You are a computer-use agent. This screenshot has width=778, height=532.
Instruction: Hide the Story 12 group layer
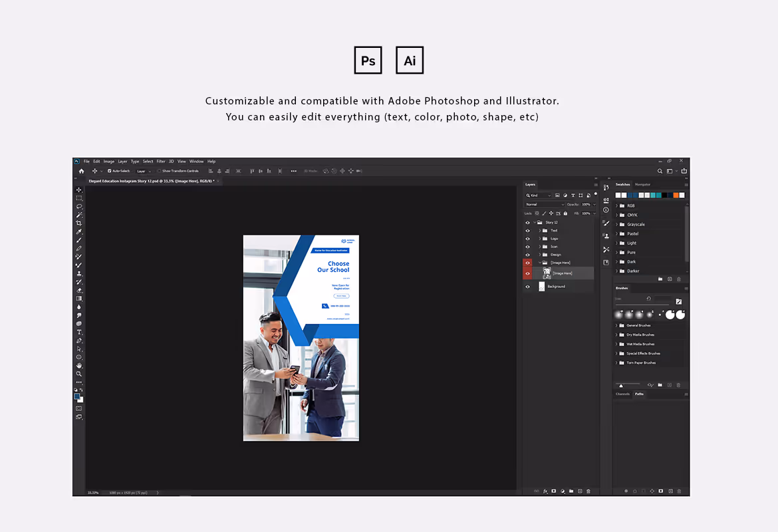[x=527, y=223]
